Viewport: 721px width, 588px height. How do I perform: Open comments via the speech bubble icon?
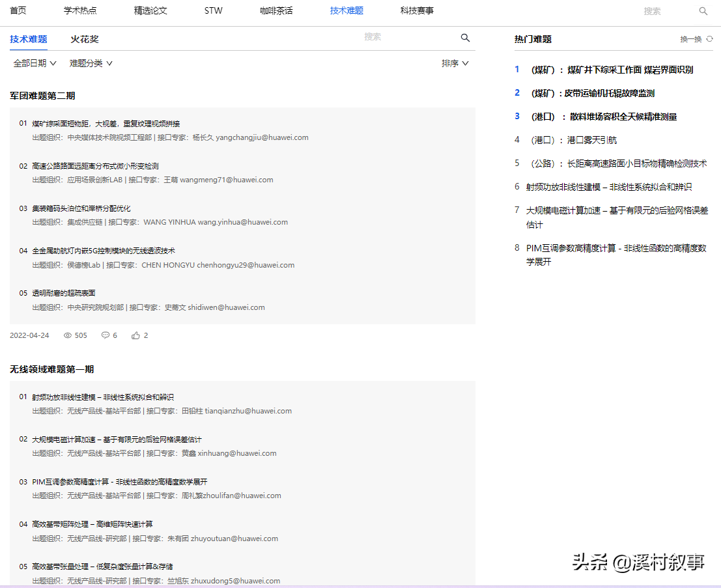(105, 335)
